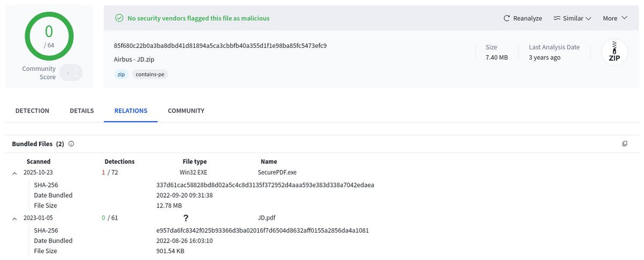This screenshot has height=260, width=644.
Task: Open the More dropdown menu
Action: click(x=614, y=18)
